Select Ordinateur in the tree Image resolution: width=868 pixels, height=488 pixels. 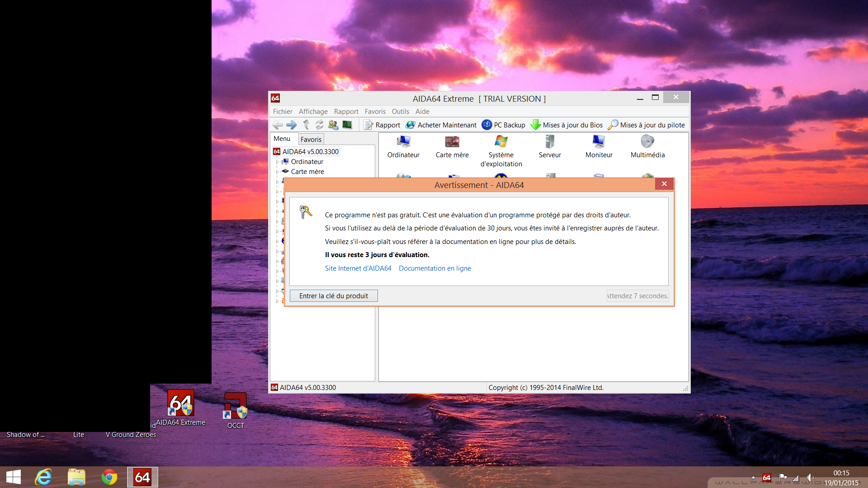coord(307,162)
